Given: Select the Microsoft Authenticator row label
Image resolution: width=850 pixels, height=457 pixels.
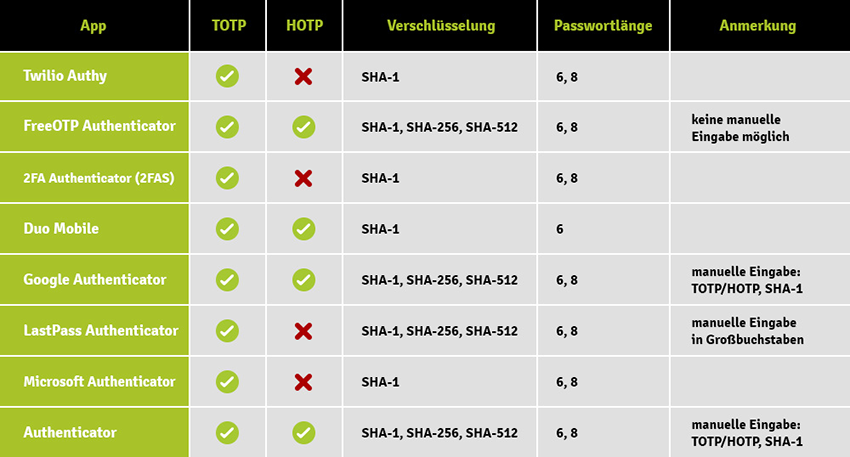Looking at the screenshot, I should (99, 382).
